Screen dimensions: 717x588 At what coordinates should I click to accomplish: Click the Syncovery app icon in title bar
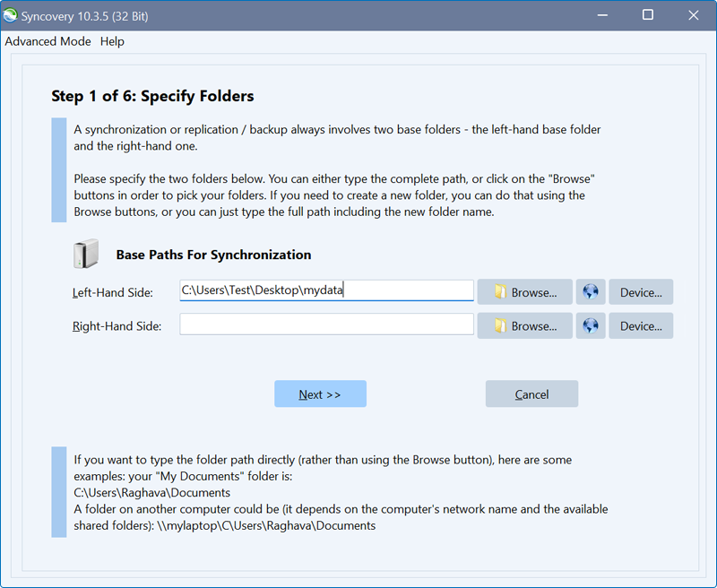(x=10, y=16)
